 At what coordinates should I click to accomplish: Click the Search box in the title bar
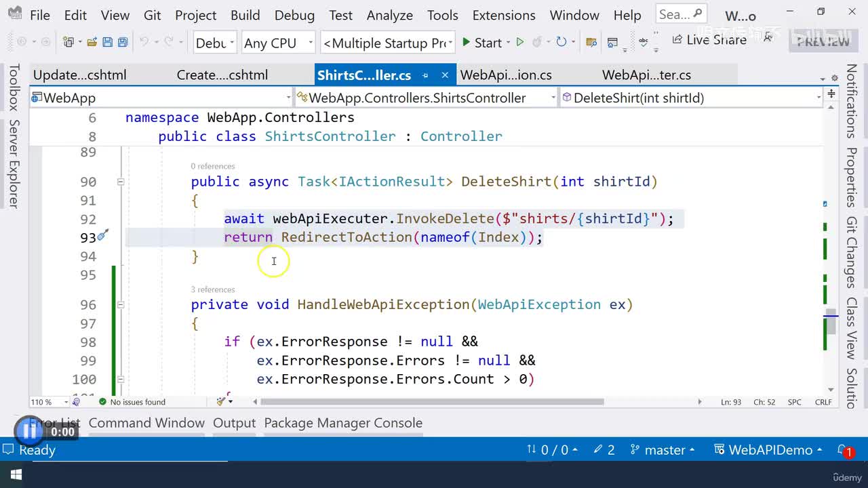point(683,14)
